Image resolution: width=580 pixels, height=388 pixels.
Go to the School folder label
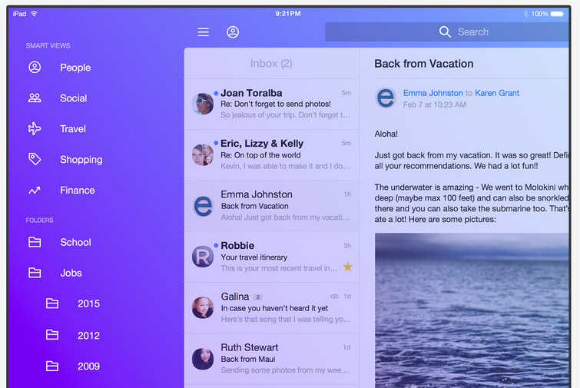(76, 242)
